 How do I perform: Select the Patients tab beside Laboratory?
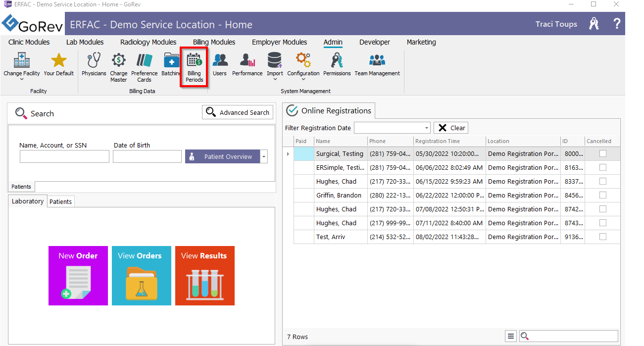[60, 201]
